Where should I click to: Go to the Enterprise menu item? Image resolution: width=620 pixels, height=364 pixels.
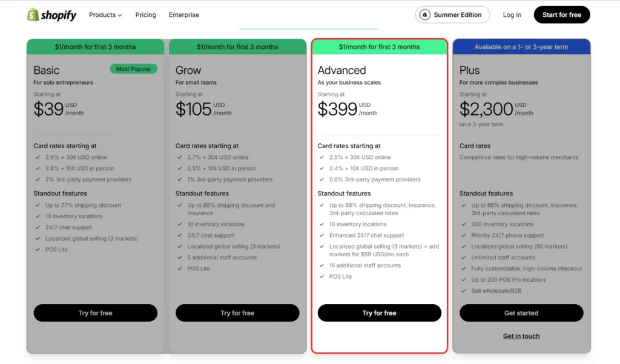tap(184, 15)
